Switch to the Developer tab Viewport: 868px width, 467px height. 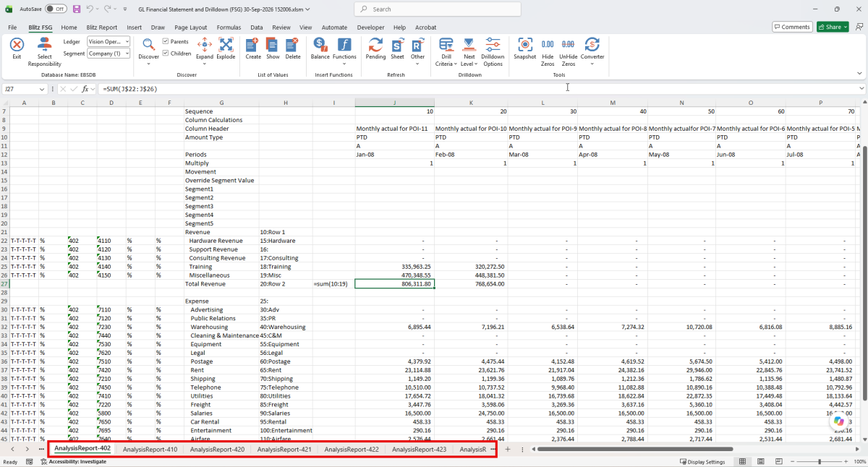(371, 27)
